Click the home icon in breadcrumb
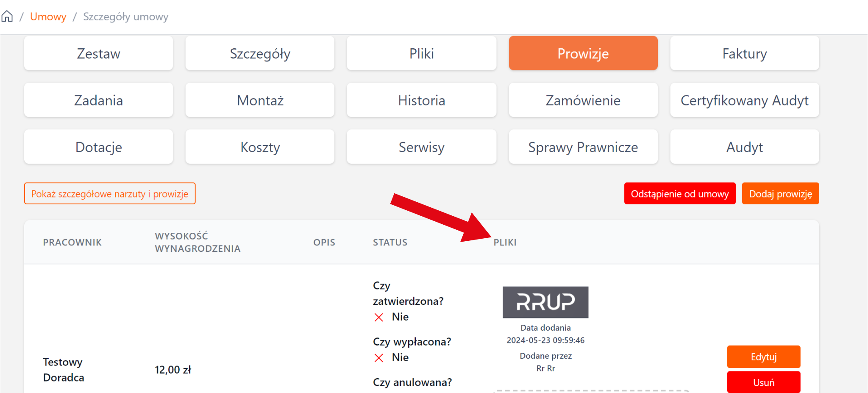Image resolution: width=868 pixels, height=393 pixels. point(7,17)
